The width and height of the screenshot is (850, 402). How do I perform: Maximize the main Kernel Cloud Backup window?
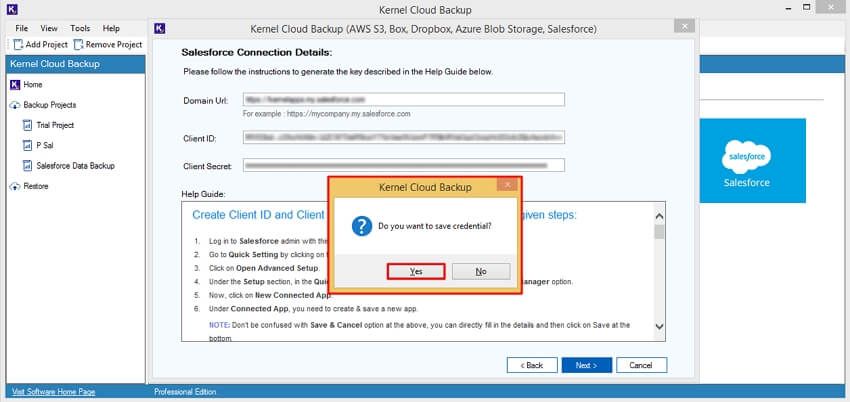pyautogui.click(x=807, y=7)
